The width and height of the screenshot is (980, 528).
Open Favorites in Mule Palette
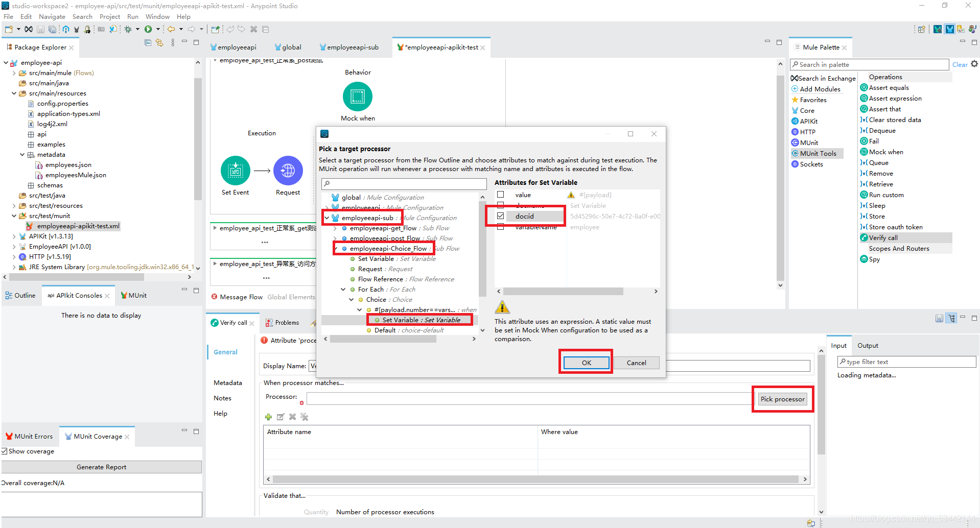[x=813, y=100]
